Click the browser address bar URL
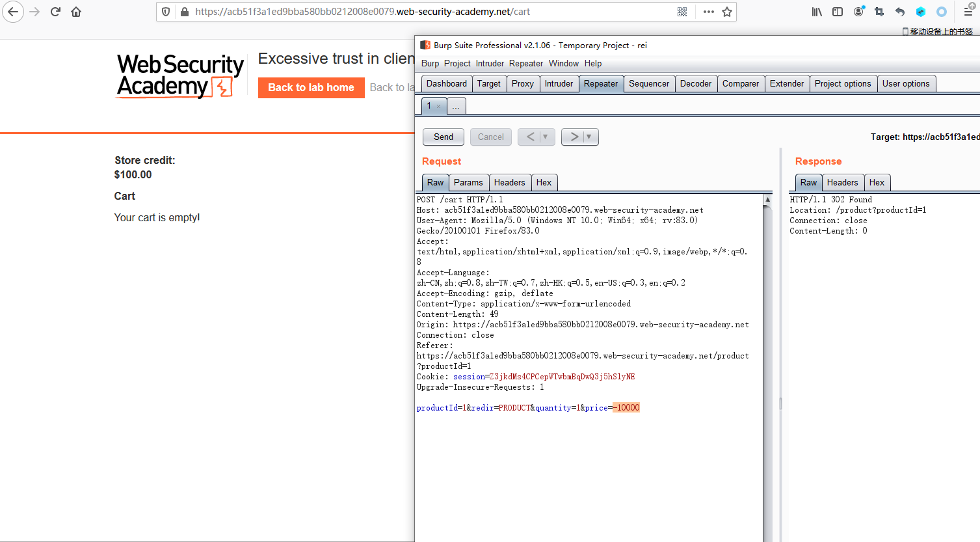 click(362, 12)
